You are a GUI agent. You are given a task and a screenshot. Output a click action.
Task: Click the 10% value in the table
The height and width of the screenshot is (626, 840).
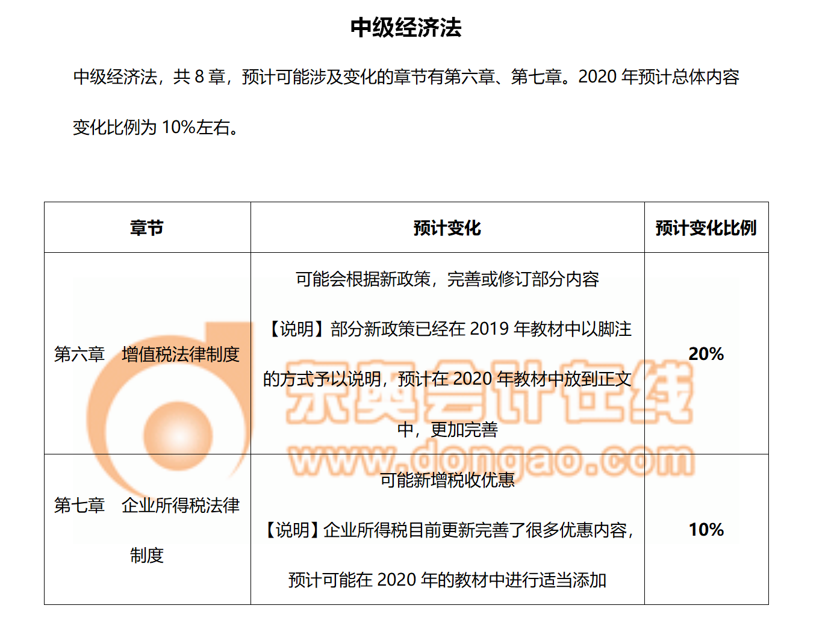point(706,530)
